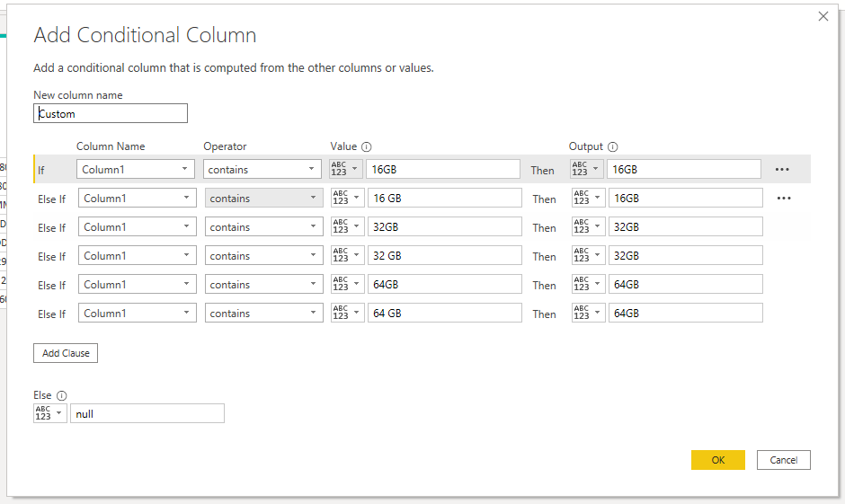The width and height of the screenshot is (845, 504).
Task: Expand the Column Name dropdown in the '32GB' value row
Action: click(137, 226)
